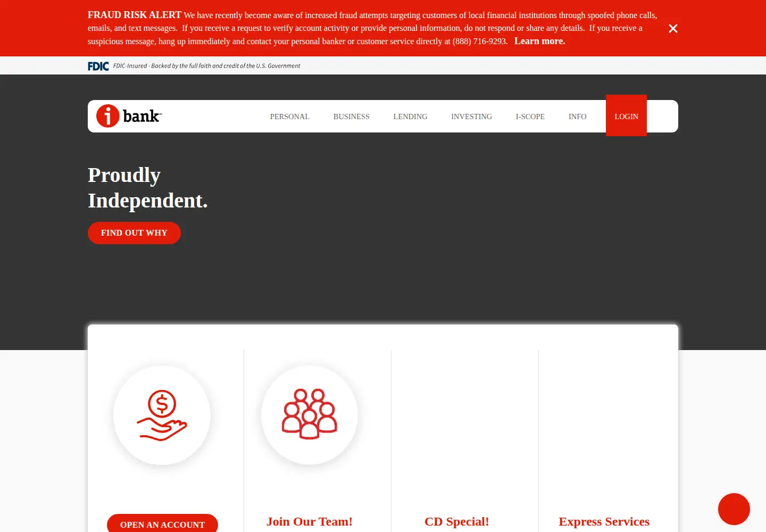Click the i bank logo
The height and width of the screenshot is (532, 766).
(x=129, y=116)
